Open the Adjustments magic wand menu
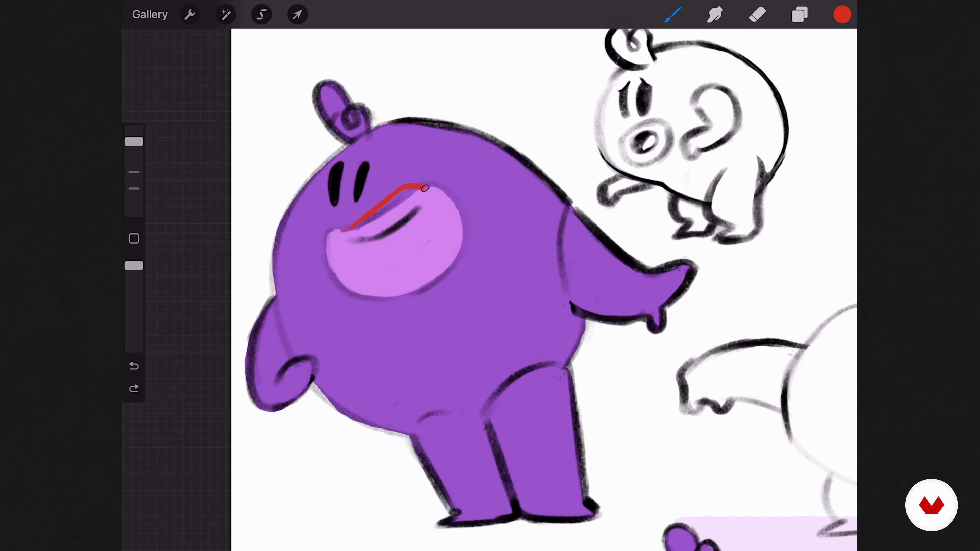 pos(226,15)
